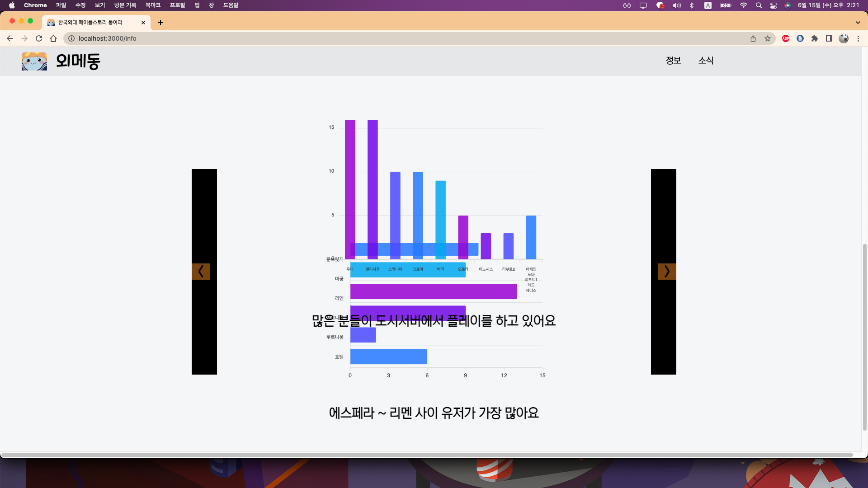Open the Chrome three-dot menu
Viewport: 868px width, 488px height.
[858, 38]
